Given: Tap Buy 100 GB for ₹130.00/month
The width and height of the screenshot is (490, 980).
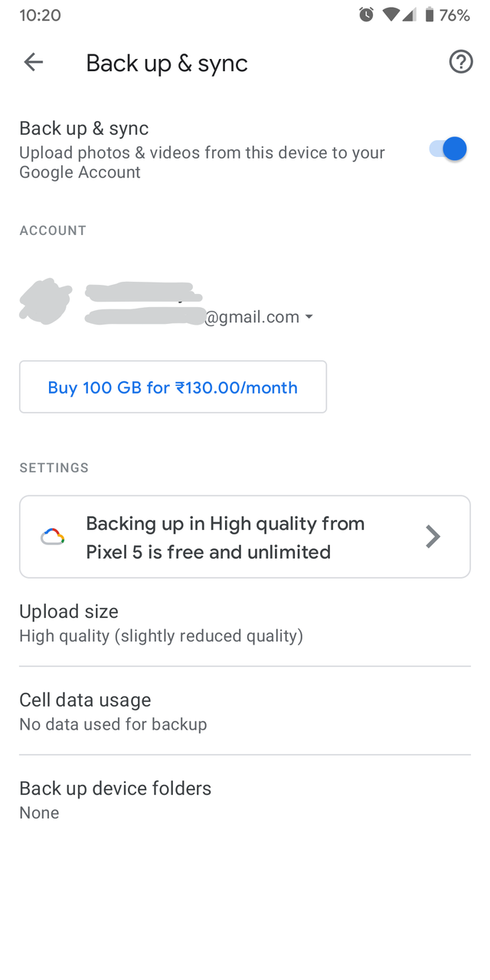Looking at the screenshot, I should point(173,387).
